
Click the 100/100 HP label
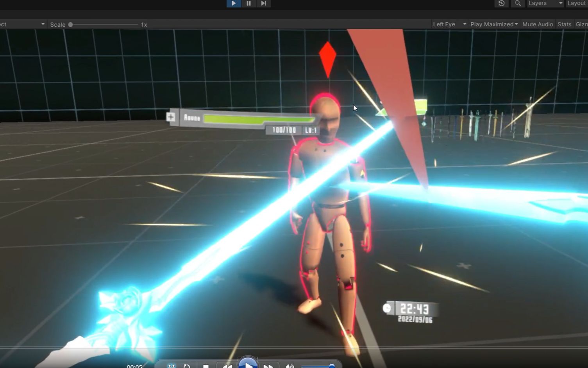284,130
